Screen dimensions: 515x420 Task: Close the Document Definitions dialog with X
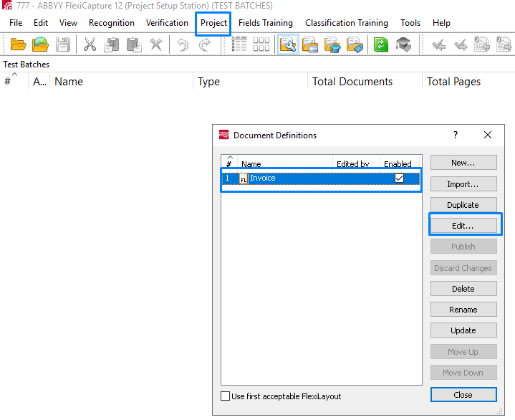(488, 135)
